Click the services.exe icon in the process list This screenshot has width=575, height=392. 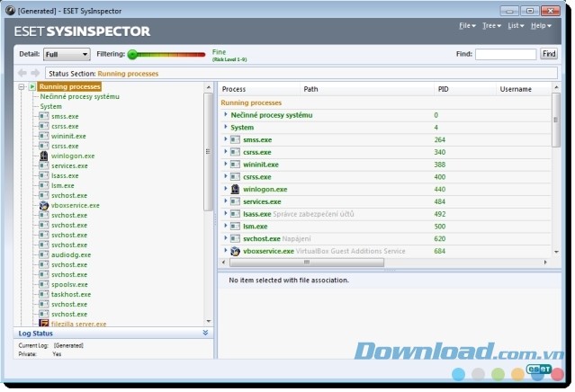[x=235, y=201]
